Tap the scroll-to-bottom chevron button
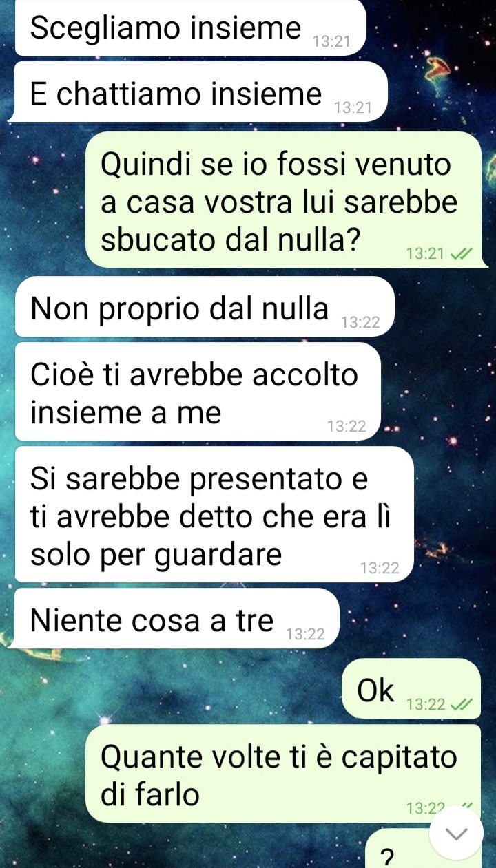The height and width of the screenshot is (868, 496). [455, 832]
